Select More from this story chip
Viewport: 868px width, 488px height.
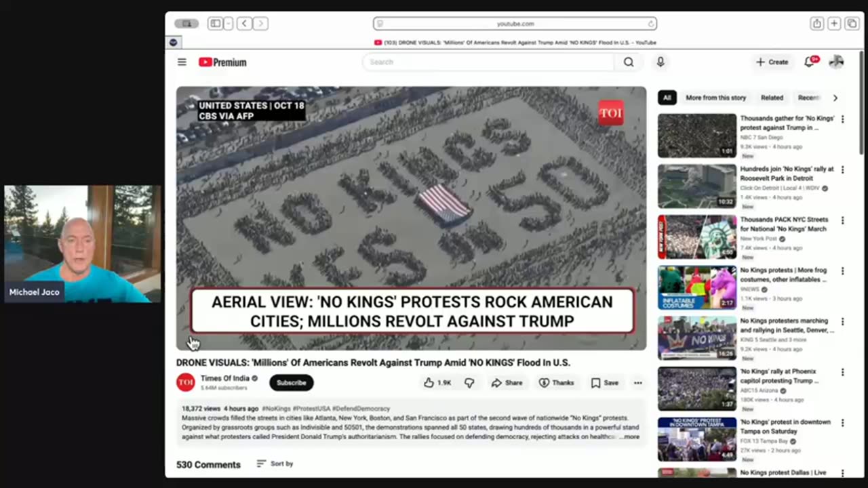coord(715,98)
